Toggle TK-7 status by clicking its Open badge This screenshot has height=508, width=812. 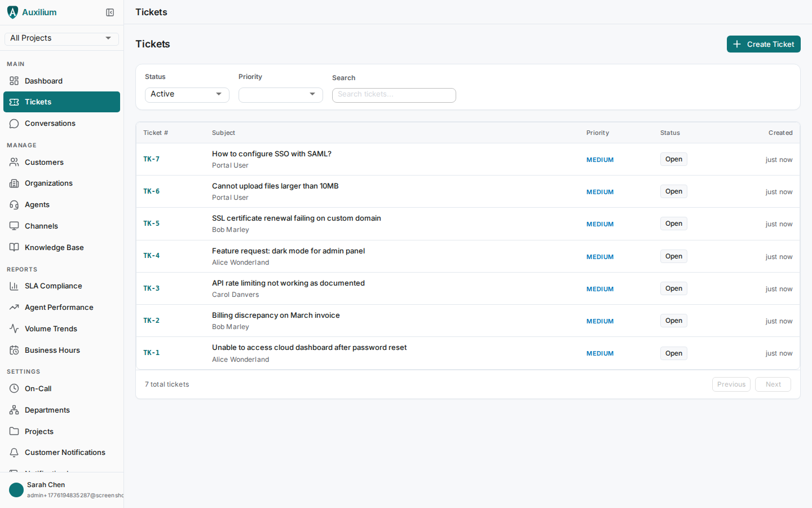[673, 159]
